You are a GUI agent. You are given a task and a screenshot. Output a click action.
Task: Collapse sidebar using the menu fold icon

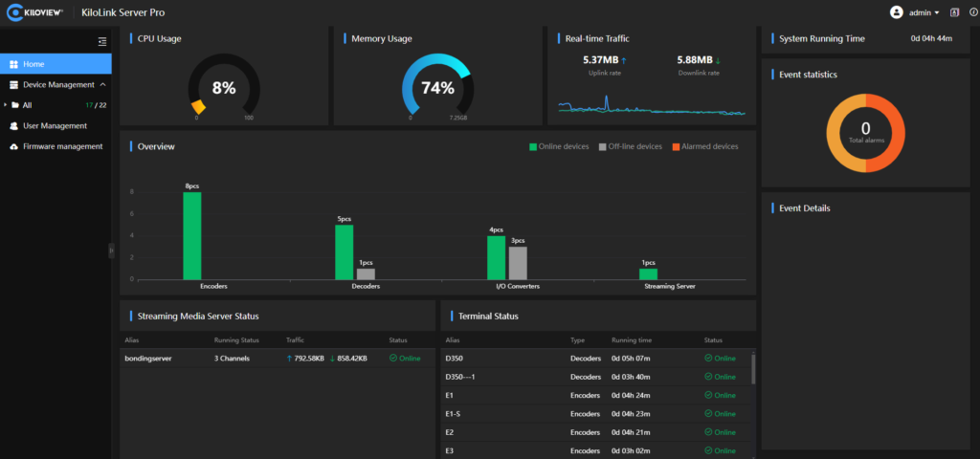[x=102, y=41]
